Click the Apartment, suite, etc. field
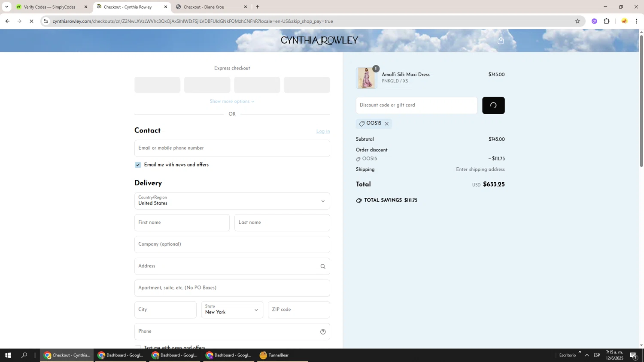The width and height of the screenshot is (644, 362). (x=232, y=288)
